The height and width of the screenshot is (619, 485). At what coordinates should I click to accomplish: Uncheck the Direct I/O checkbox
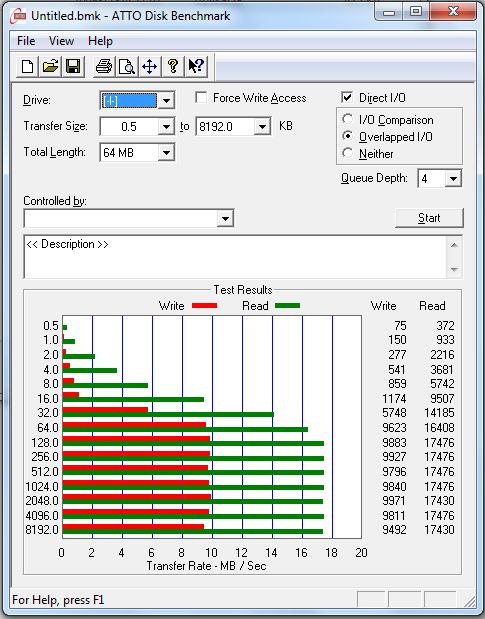(x=347, y=98)
